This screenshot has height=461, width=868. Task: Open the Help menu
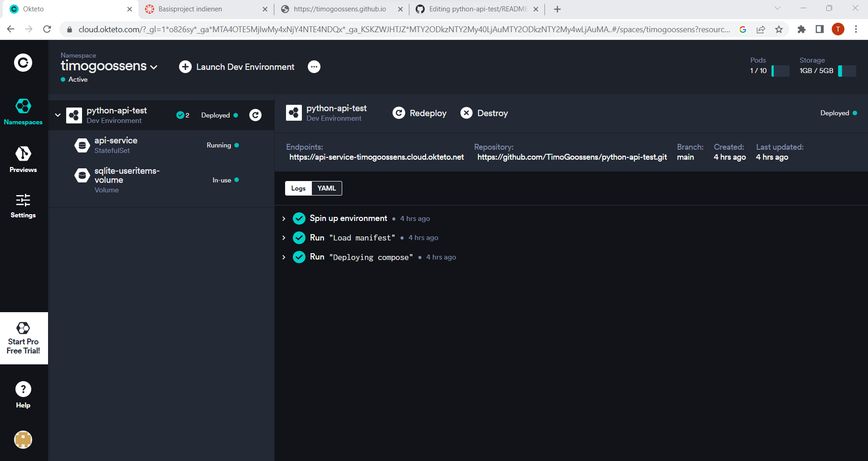(x=23, y=395)
